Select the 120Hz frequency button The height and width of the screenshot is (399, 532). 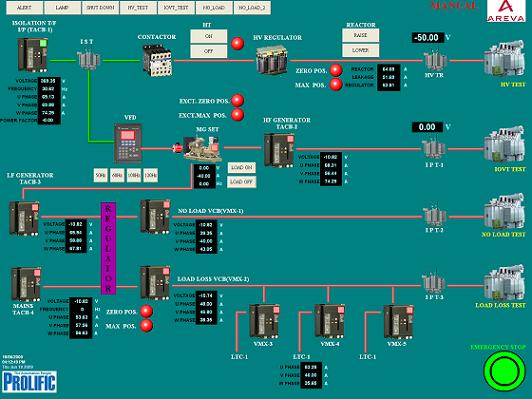click(x=151, y=175)
